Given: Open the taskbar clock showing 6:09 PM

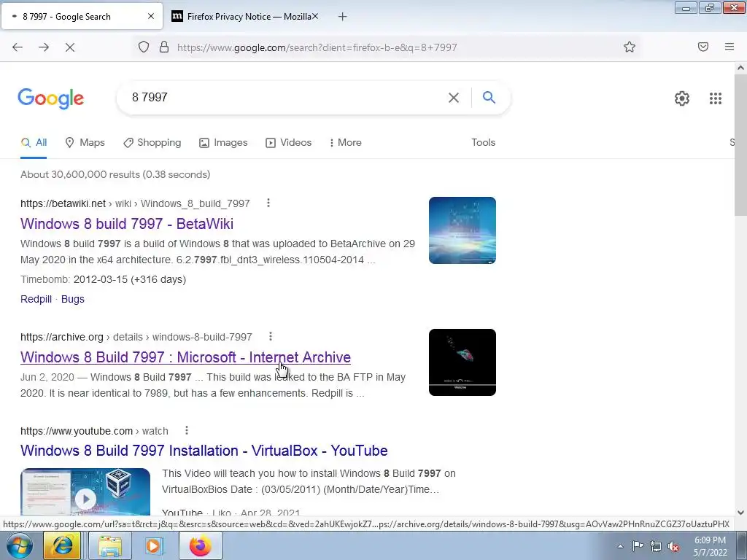Looking at the screenshot, I should [710, 546].
